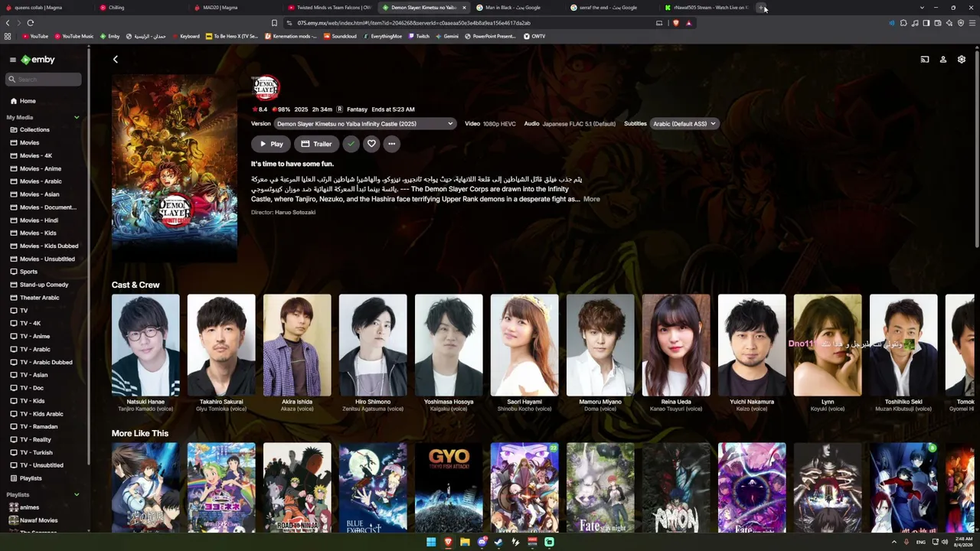Open the Version dropdown
Screen dimensions: 980x551
(x=365, y=124)
